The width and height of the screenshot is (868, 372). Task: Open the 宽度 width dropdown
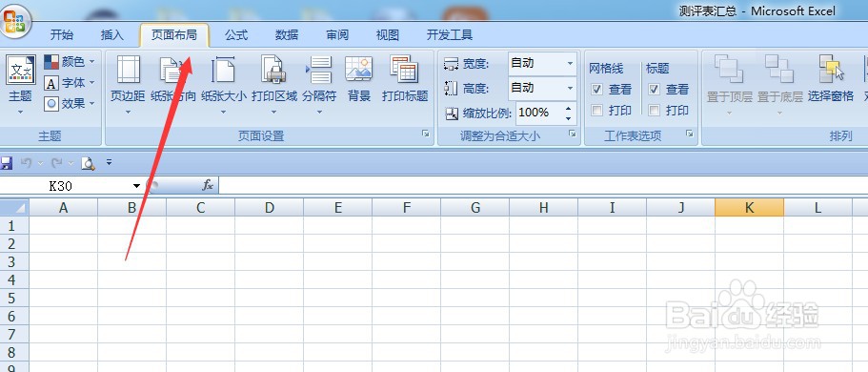coord(570,63)
